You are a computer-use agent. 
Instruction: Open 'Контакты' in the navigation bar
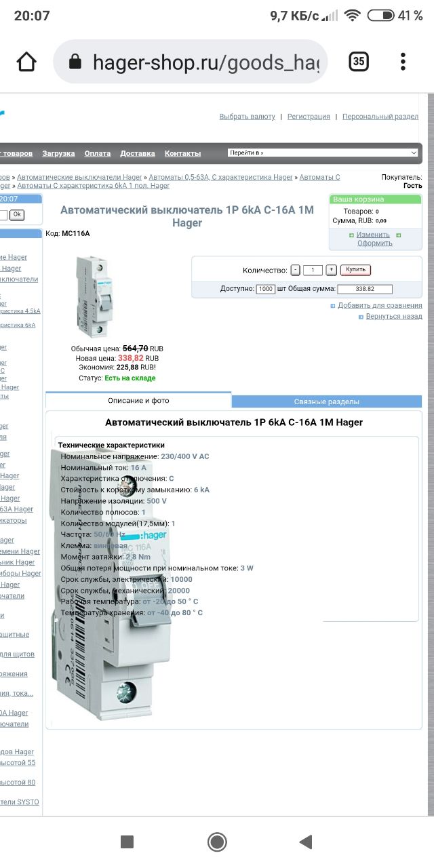point(182,153)
